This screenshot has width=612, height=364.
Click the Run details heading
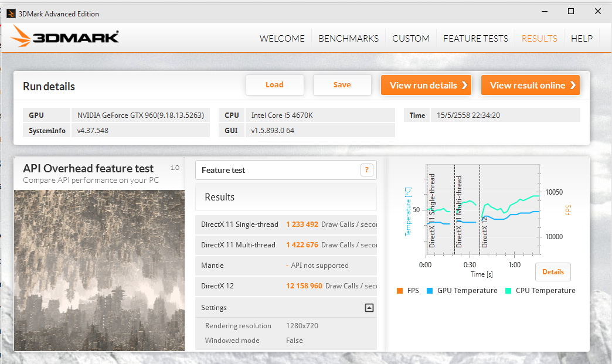pos(49,86)
